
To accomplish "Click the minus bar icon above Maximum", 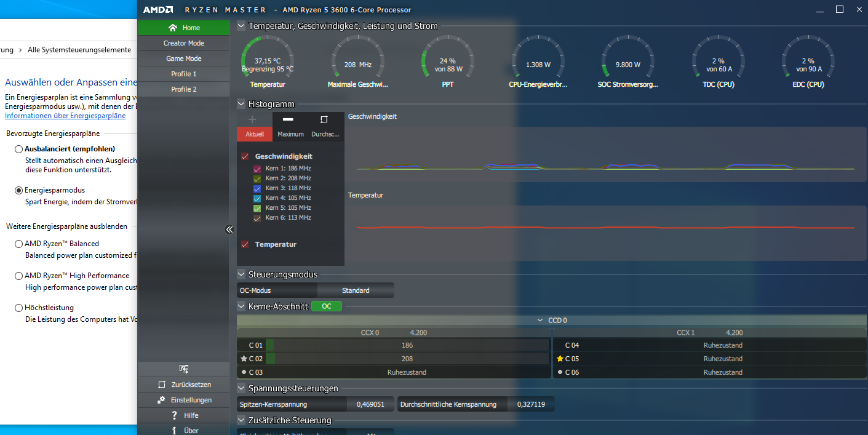I will pyautogui.click(x=288, y=119).
